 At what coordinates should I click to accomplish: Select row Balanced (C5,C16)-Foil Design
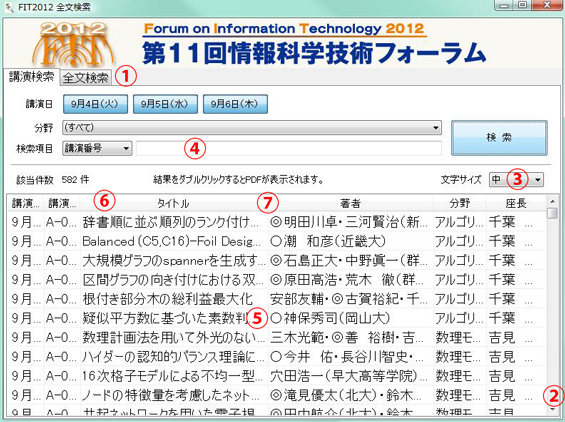[x=277, y=241]
